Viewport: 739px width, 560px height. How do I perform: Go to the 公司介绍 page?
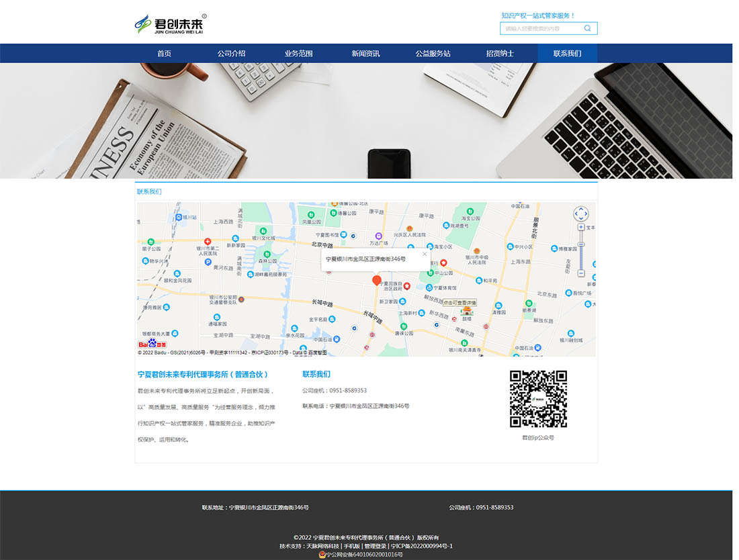click(x=231, y=54)
